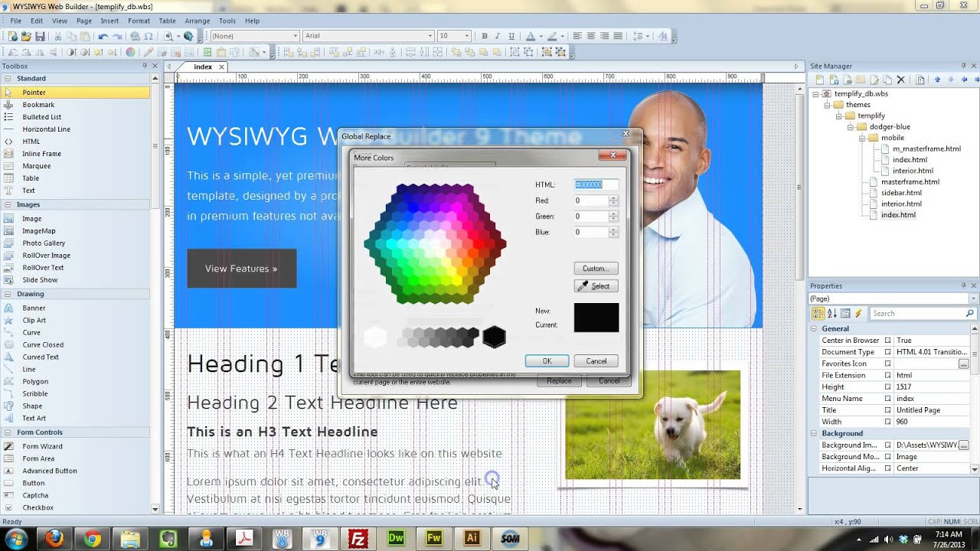Collapse the mobile folder in Site Manager
The width and height of the screenshot is (980, 551).
(x=863, y=139)
